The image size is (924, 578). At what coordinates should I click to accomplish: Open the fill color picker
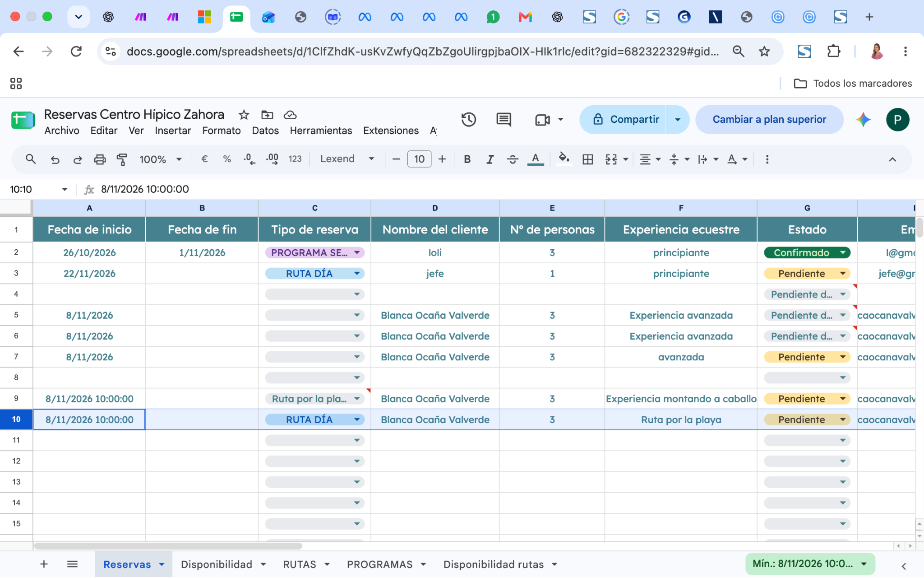[x=564, y=159]
